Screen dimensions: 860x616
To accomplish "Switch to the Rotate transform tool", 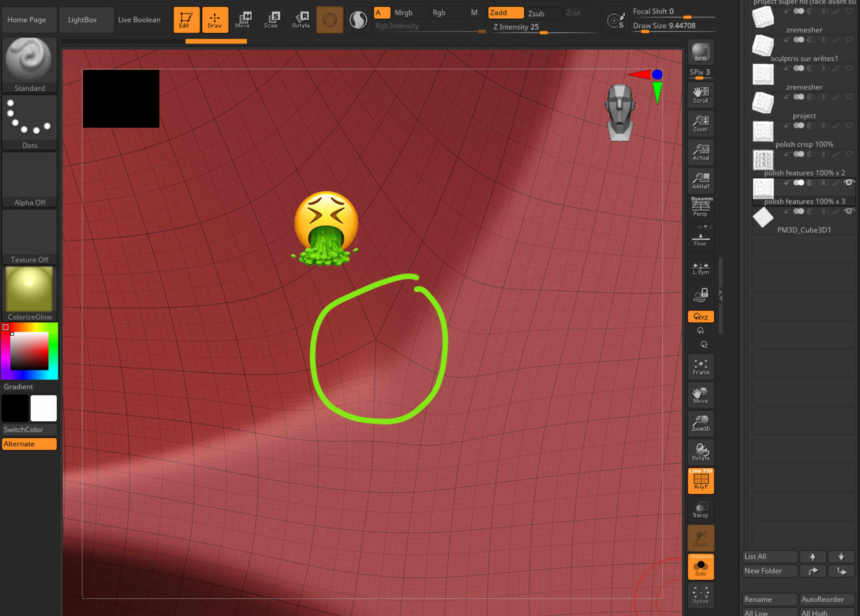I will coord(301,19).
